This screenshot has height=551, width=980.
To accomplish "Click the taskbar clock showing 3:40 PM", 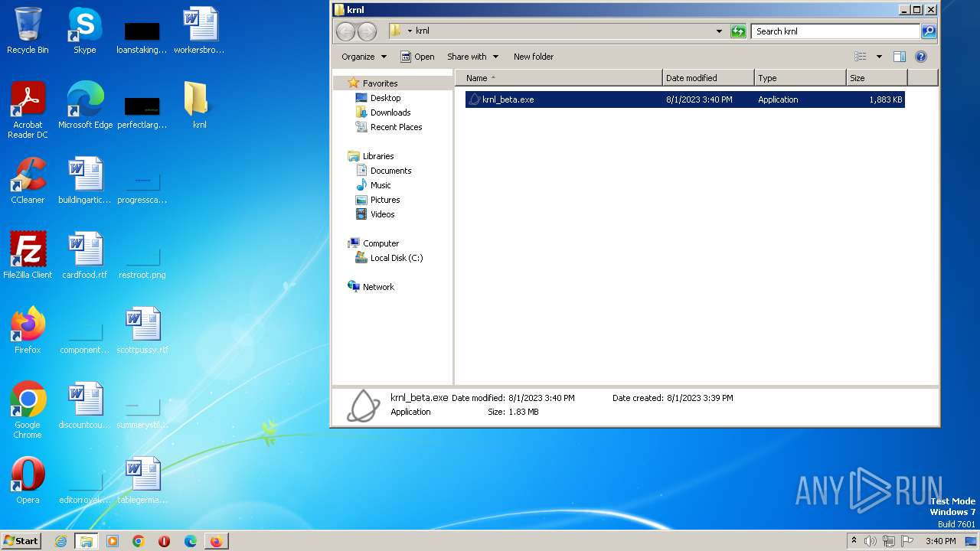I will click(x=940, y=541).
